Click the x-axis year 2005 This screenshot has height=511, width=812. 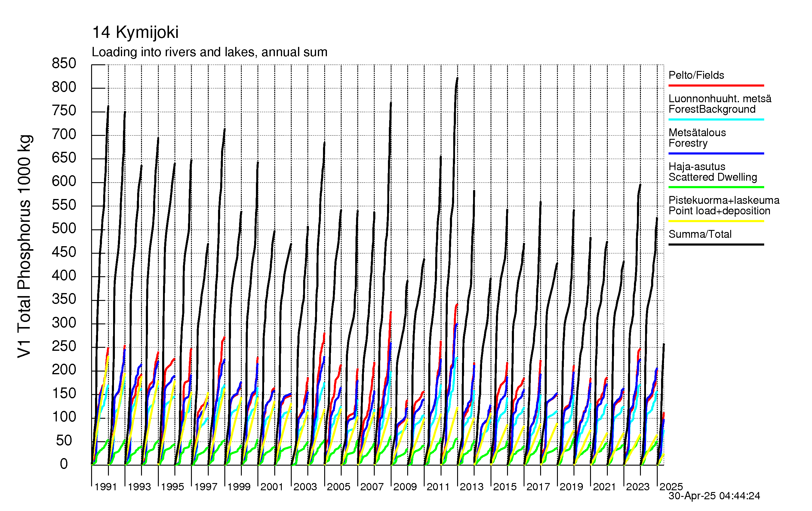[339, 487]
